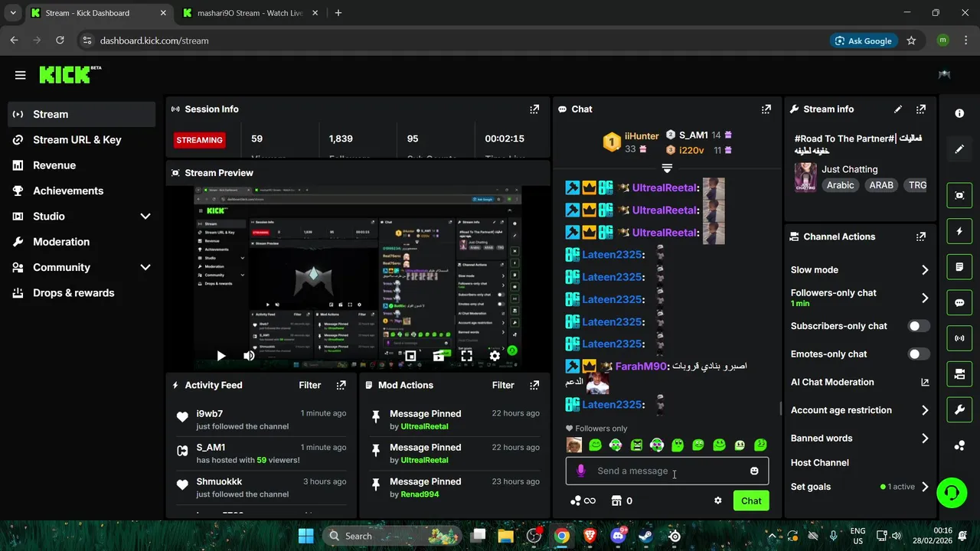Image resolution: width=980 pixels, height=551 pixels.
Task: Enter fullscreen in the stream preview player
Action: coord(466,356)
